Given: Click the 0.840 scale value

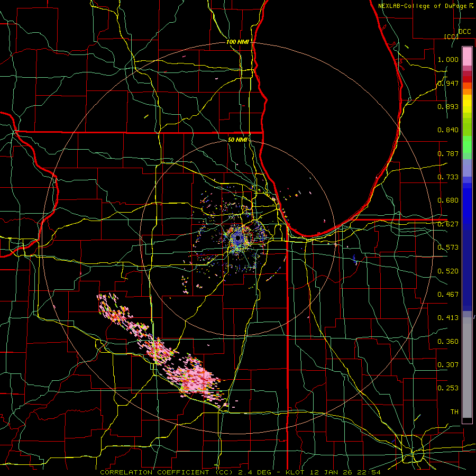Looking at the screenshot, I should point(448,130).
